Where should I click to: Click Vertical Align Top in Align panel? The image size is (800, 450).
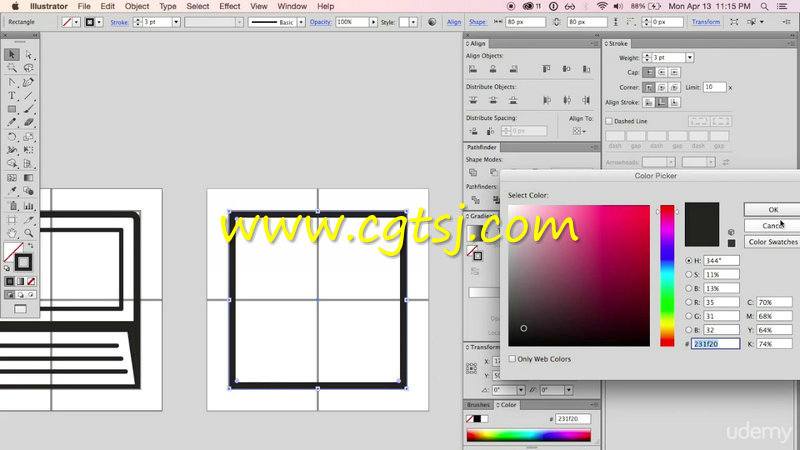[x=546, y=69]
